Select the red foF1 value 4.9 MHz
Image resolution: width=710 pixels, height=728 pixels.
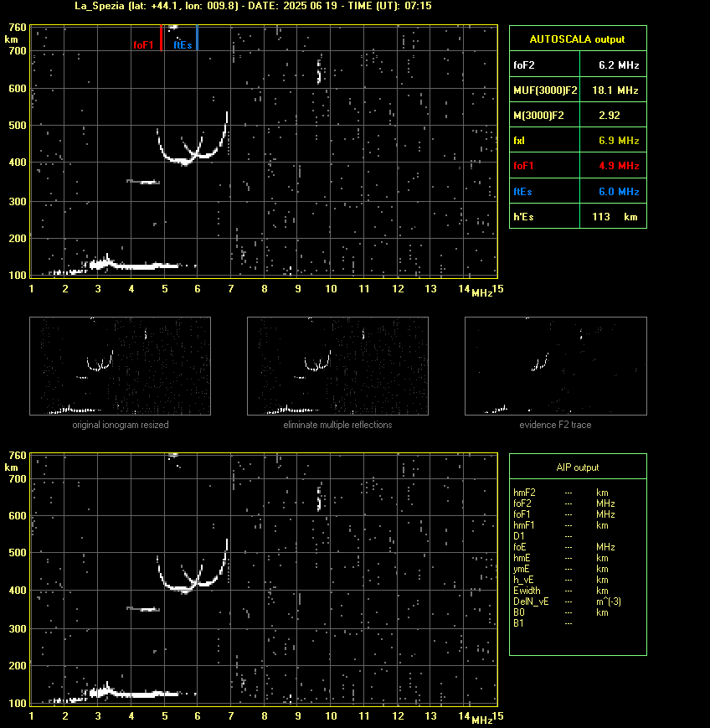point(619,166)
